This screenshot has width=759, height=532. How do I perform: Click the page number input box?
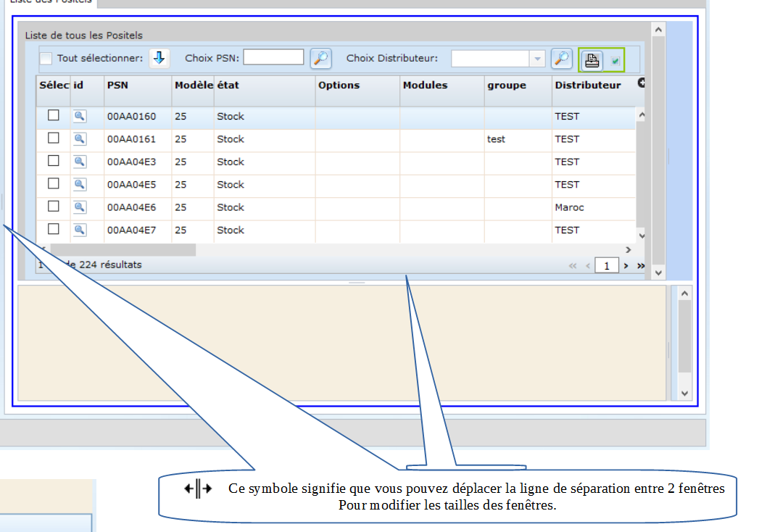click(607, 266)
